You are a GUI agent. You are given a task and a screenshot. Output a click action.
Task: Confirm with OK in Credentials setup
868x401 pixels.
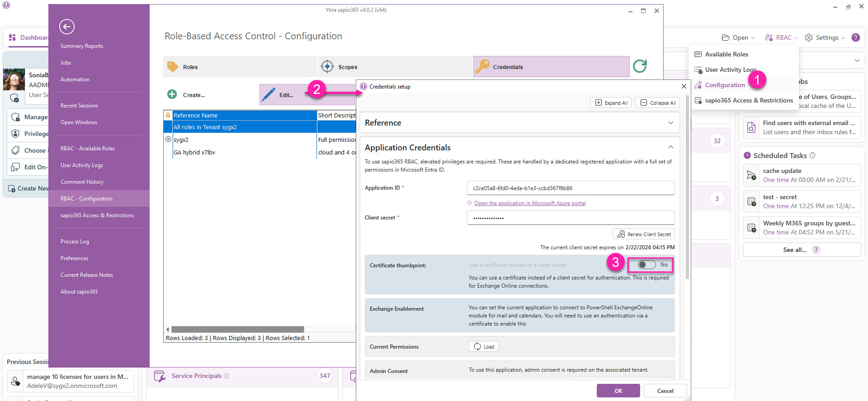click(x=618, y=391)
